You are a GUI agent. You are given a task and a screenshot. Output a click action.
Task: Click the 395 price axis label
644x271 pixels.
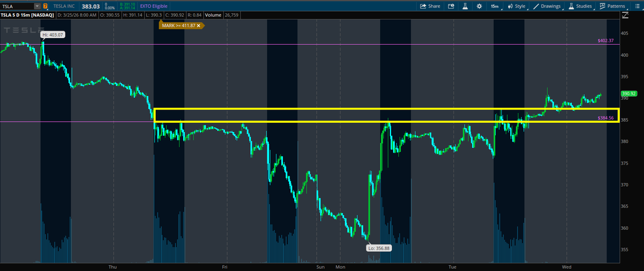tap(626, 77)
